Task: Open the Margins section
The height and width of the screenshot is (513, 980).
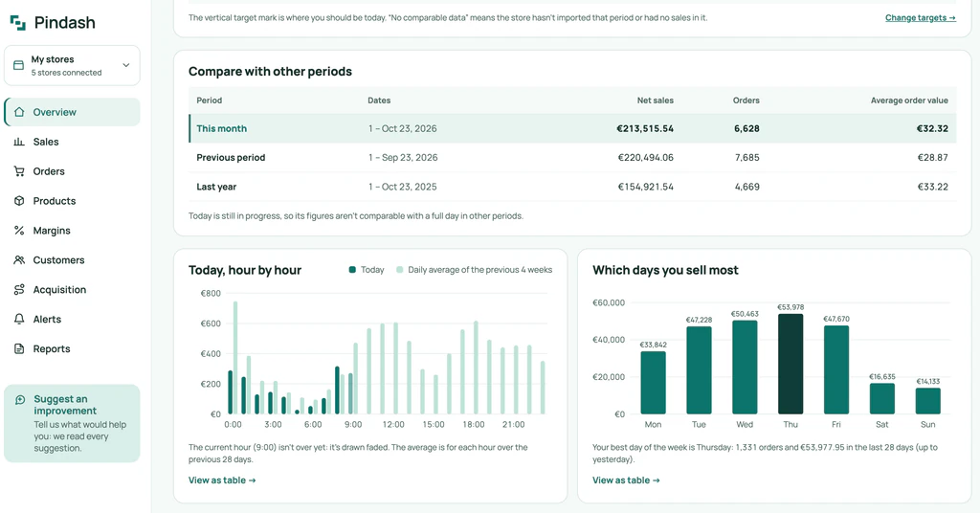Action: click(x=72, y=231)
